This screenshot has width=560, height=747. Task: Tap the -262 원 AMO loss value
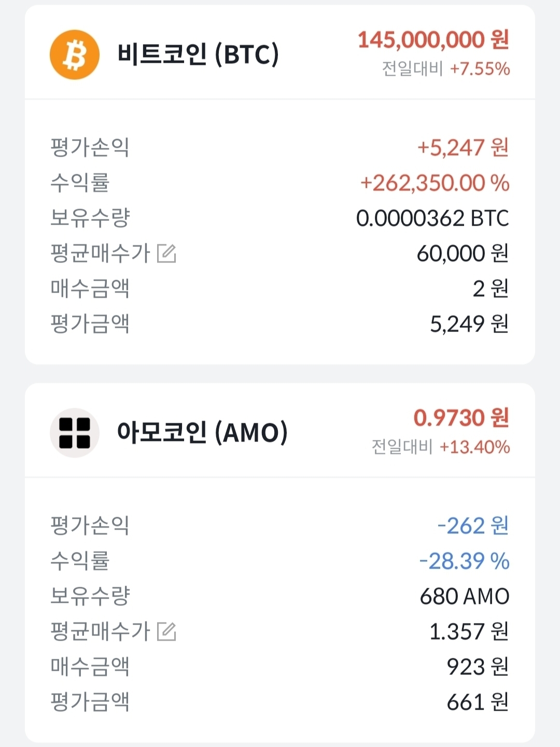point(472,526)
